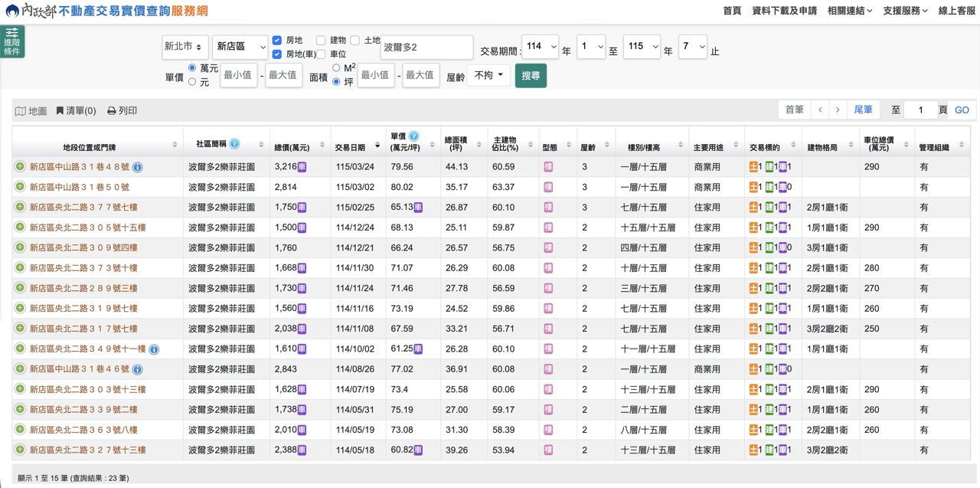Open the district dropdown 新店區

click(x=240, y=47)
